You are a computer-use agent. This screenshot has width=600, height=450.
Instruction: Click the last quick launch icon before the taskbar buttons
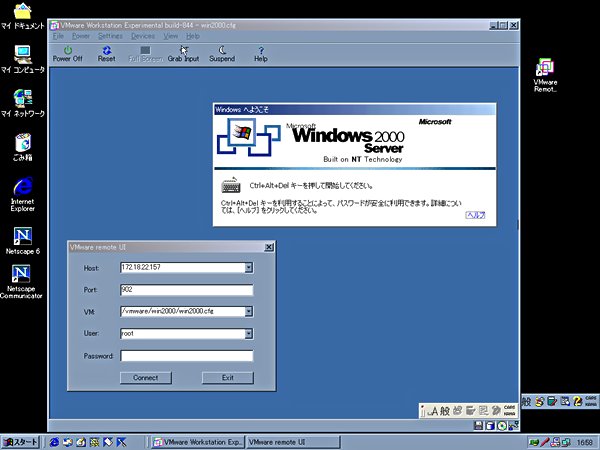click(x=122, y=442)
